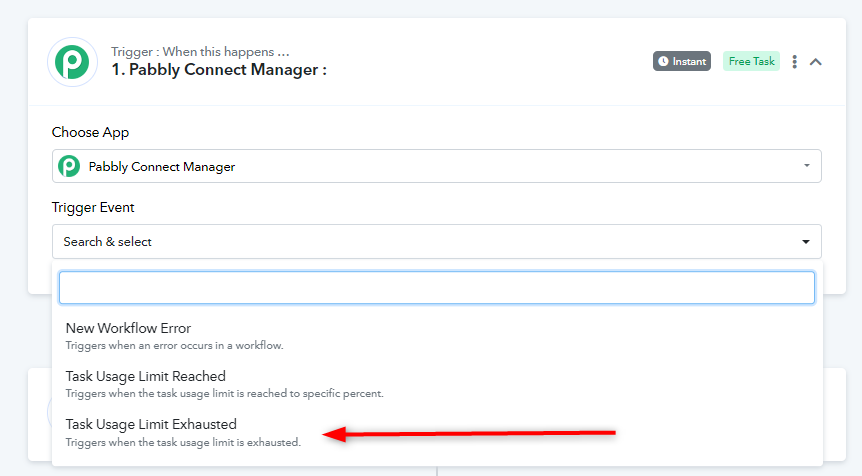
Task: Collapse the trigger step with chevron
Action: point(816,62)
